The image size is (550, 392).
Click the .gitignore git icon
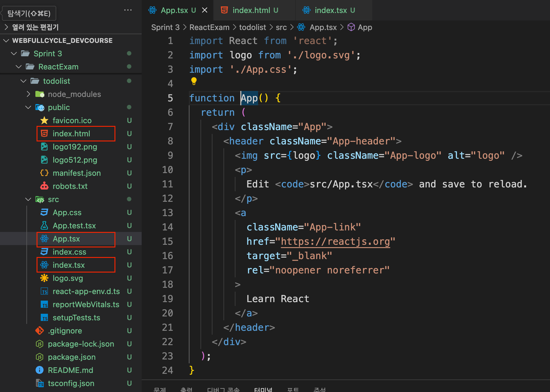(40, 331)
